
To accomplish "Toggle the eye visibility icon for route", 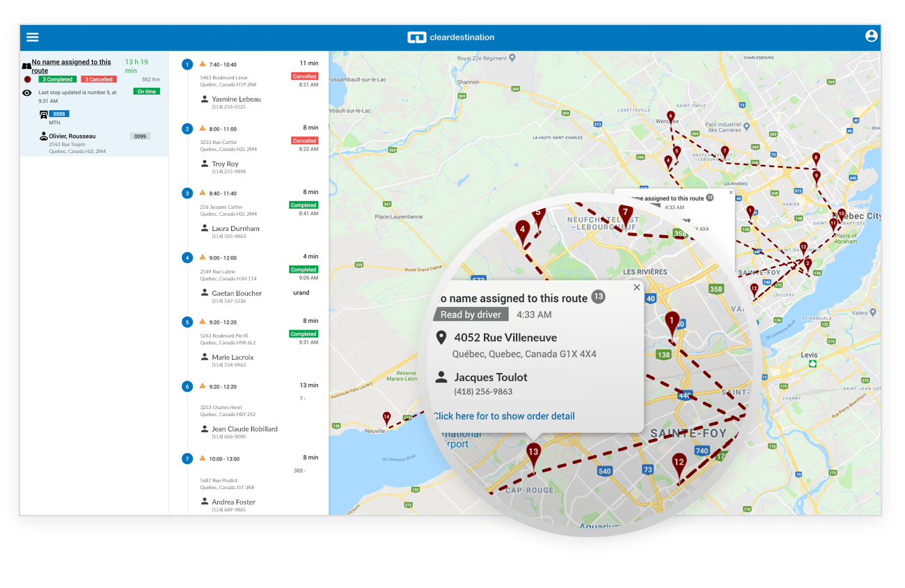I will coord(27,93).
